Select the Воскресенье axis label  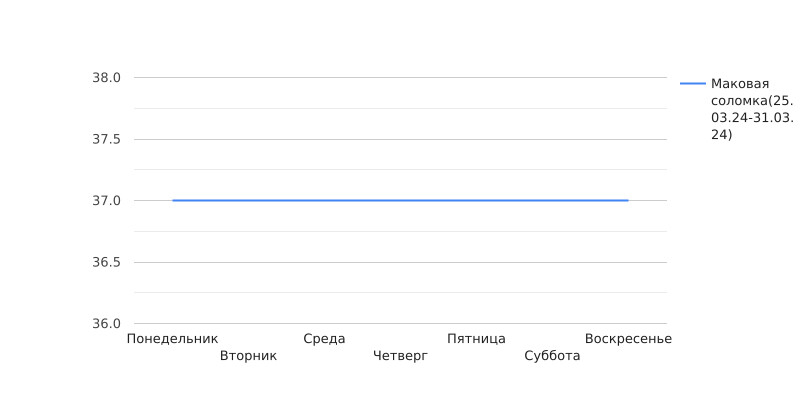point(629,339)
